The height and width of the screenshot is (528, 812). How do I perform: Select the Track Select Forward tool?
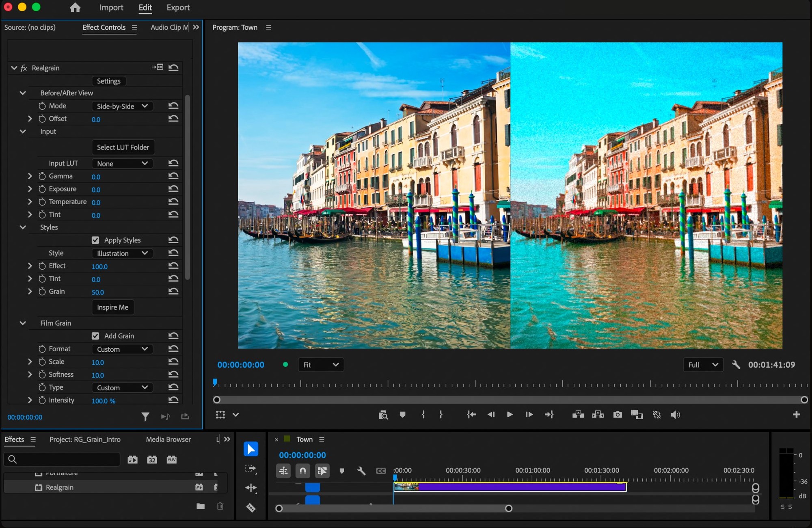tap(251, 468)
